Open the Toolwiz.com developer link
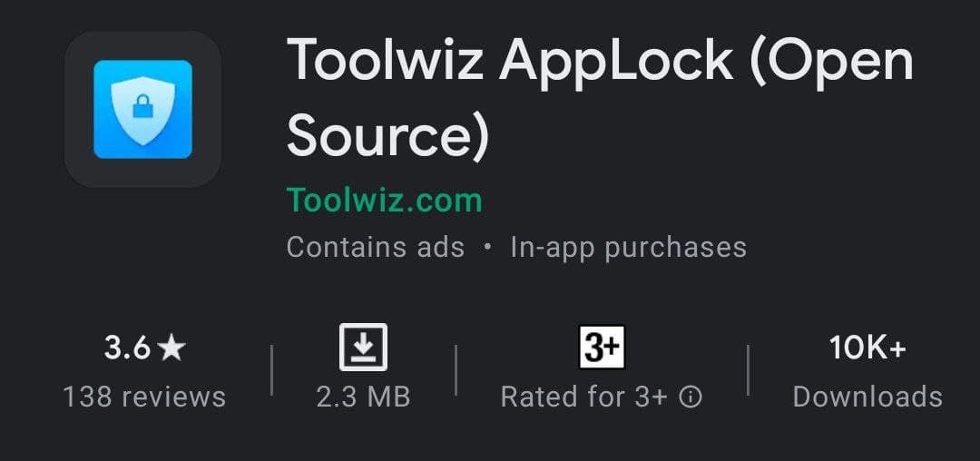The image size is (980, 461). pos(385,201)
